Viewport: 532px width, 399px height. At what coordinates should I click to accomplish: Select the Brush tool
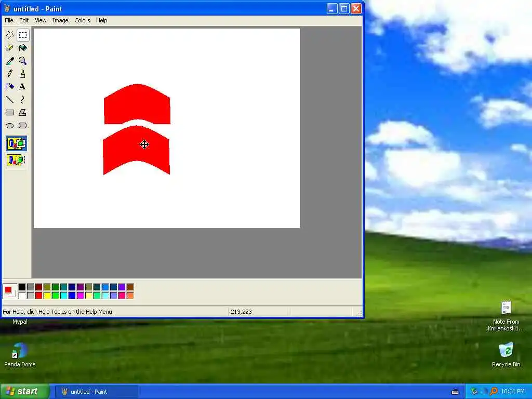pos(23,74)
